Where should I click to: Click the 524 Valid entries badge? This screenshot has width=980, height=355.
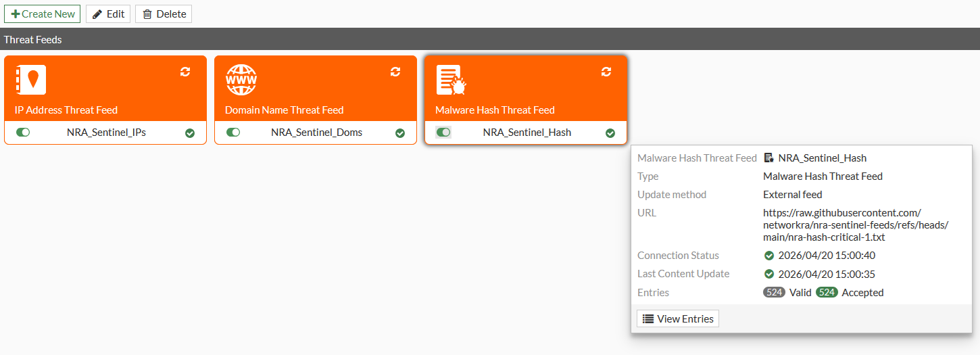[774, 293]
